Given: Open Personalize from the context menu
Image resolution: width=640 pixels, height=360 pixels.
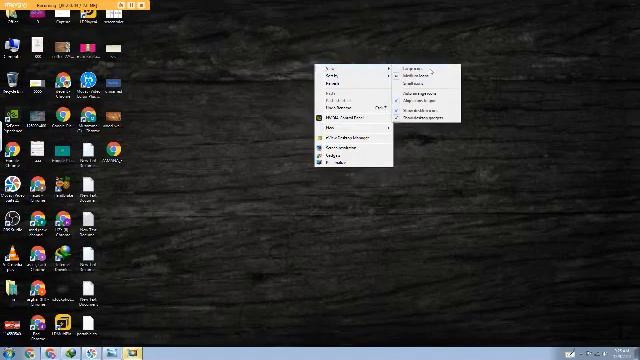Looking at the screenshot, I should point(353,162).
